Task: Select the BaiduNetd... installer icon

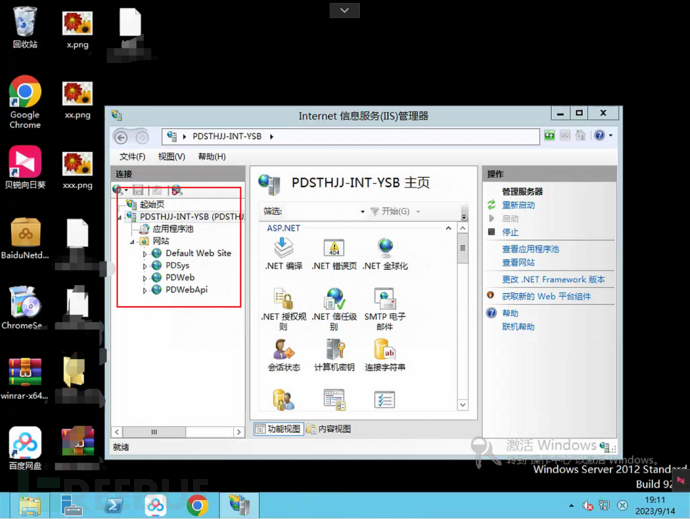Action: (x=25, y=239)
